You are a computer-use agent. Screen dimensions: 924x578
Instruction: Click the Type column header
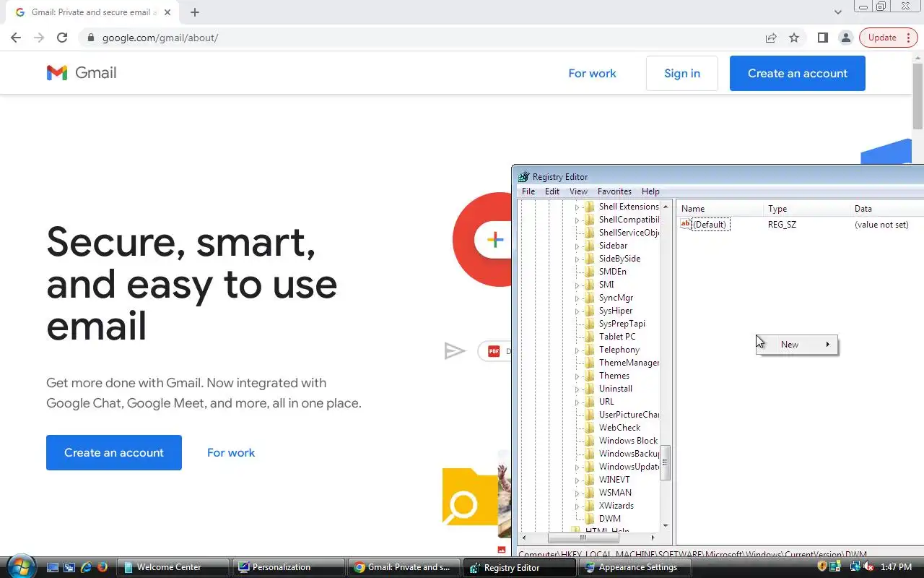click(807, 209)
